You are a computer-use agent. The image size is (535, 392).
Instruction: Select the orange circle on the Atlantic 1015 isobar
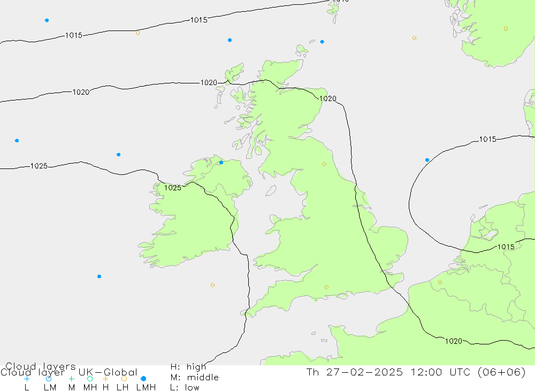click(138, 33)
